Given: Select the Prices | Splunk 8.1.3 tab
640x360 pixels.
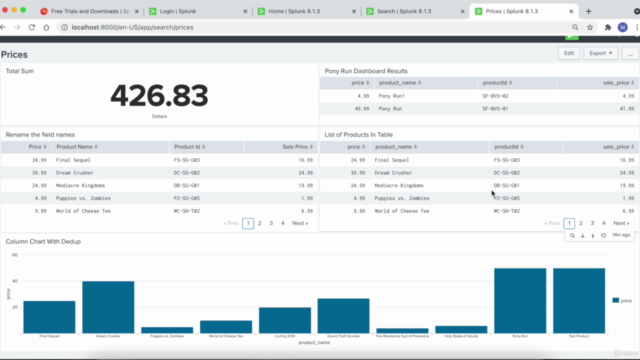Looking at the screenshot, I should tap(524, 11).
